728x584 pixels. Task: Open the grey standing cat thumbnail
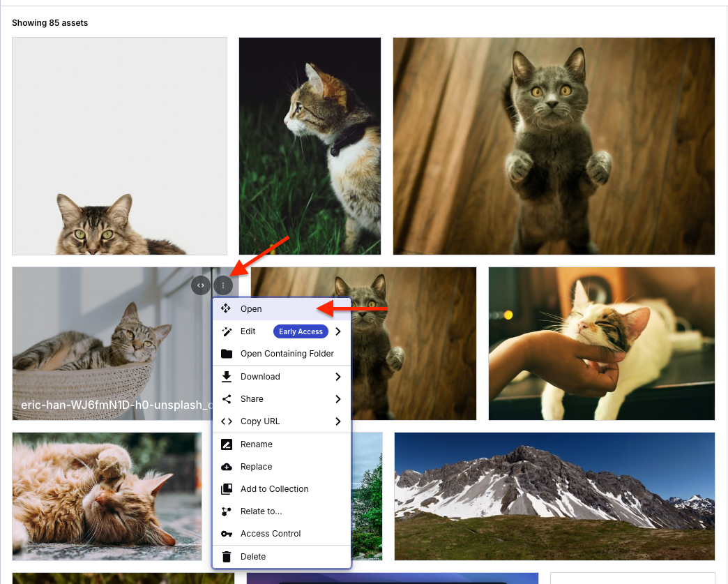tap(554, 145)
